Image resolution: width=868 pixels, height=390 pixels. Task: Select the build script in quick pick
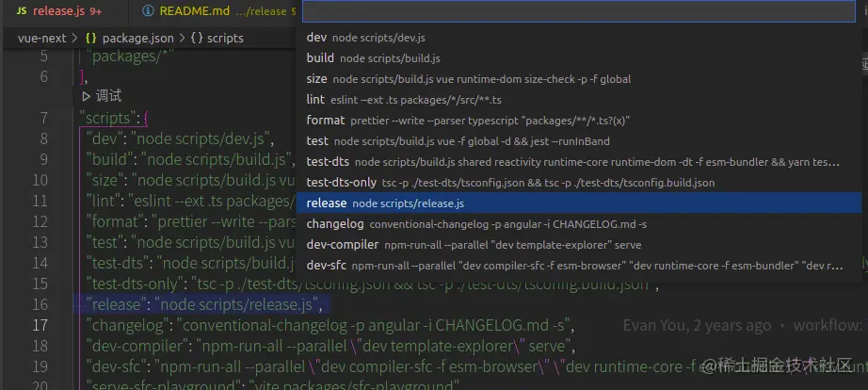(578, 58)
